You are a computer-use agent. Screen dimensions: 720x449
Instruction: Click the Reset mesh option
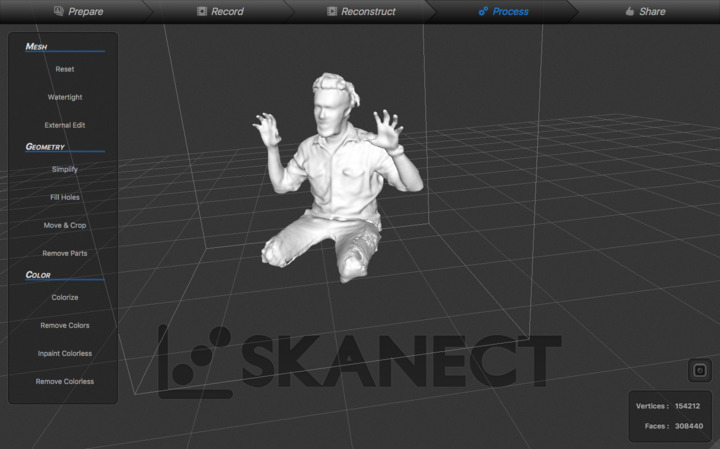tap(65, 69)
